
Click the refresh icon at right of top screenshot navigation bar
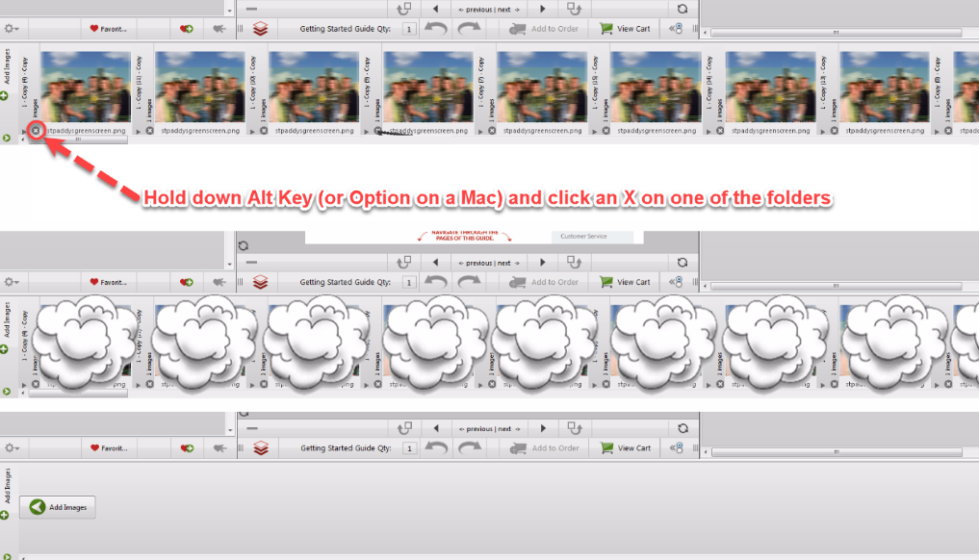[683, 9]
